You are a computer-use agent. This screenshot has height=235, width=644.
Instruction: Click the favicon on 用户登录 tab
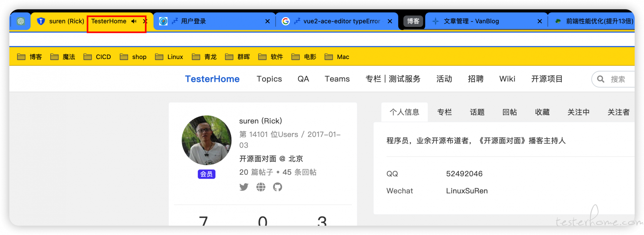click(163, 21)
